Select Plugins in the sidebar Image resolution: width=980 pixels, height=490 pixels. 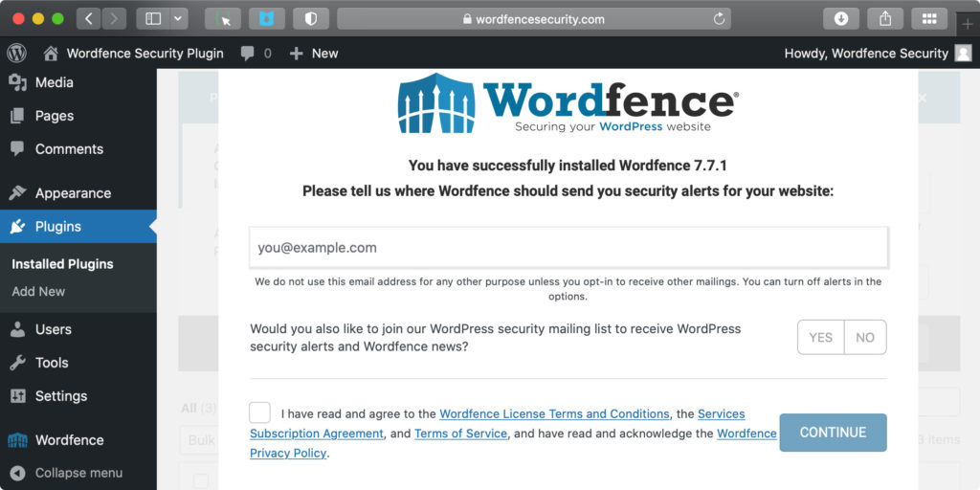pyautogui.click(x=78, y=226)
